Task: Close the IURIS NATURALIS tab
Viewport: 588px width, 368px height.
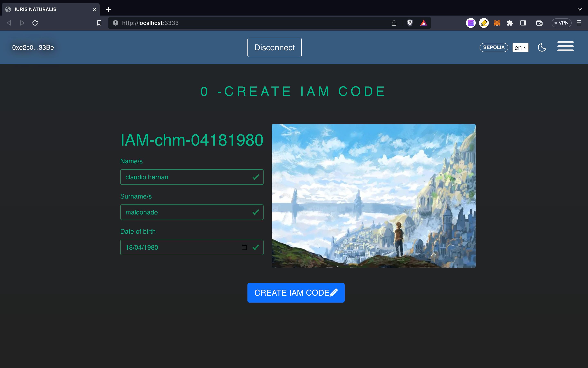Action: pos(95,9)
